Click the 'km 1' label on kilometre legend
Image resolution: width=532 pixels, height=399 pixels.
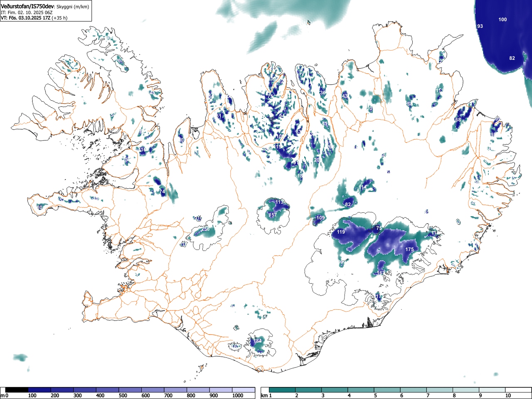(266, 396)
